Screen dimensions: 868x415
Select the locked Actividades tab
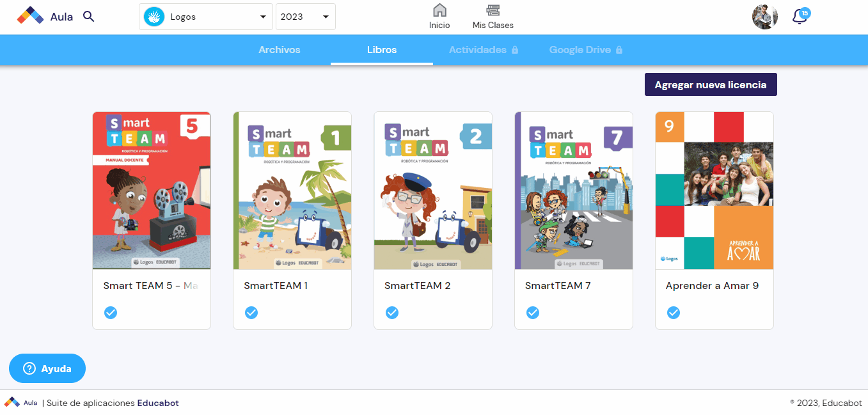(484, 50)
